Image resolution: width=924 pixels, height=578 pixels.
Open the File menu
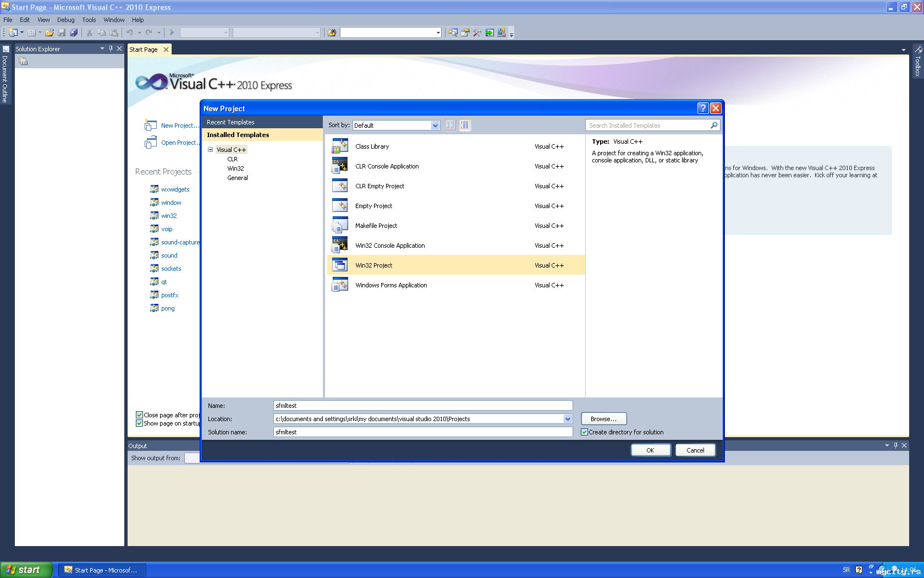pos(8,20)
